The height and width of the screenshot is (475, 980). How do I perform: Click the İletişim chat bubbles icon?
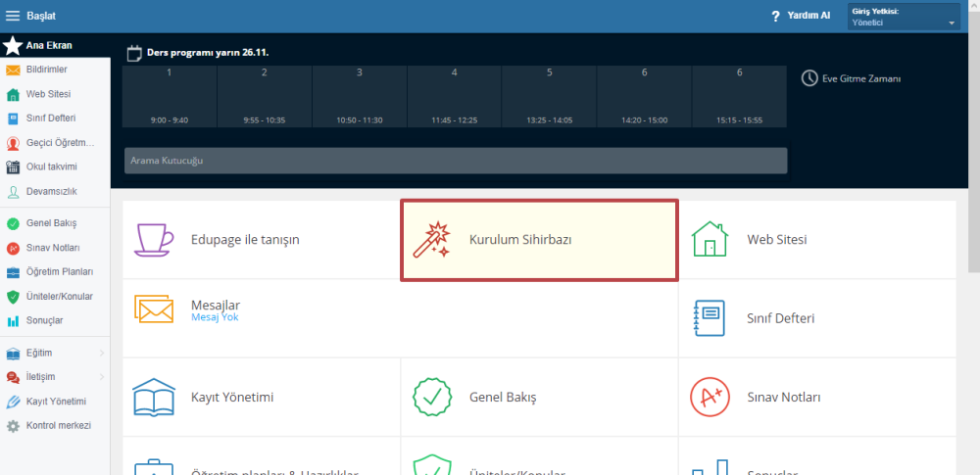point(13,377)
